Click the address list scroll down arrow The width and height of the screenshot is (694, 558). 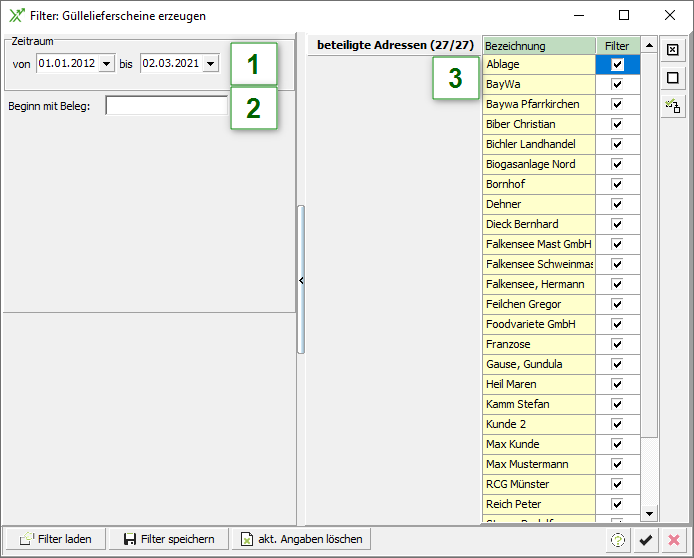coord(649,514)
